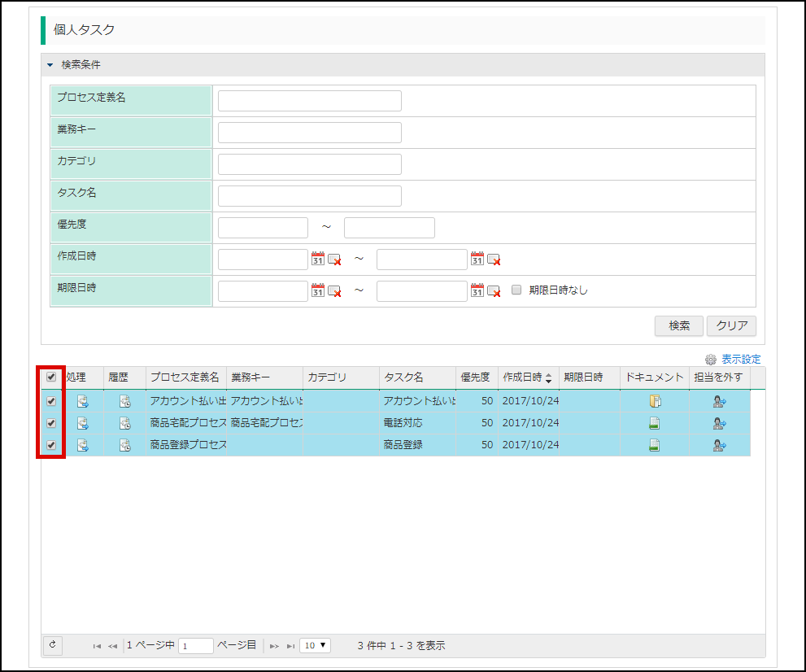Open the rows-per-page dropdown showing 10
The width and height of the screenshot is (806, 672).
[315, 645]
